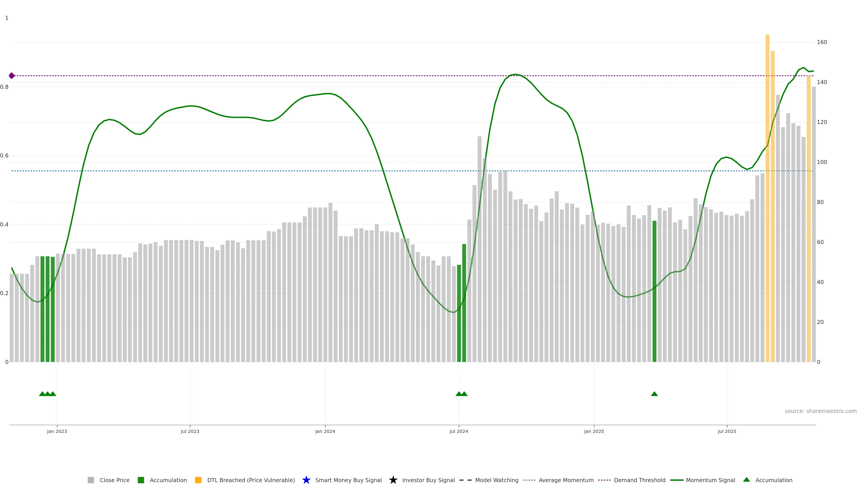Click the gray Close Price swatch

(x=91, y=480)
